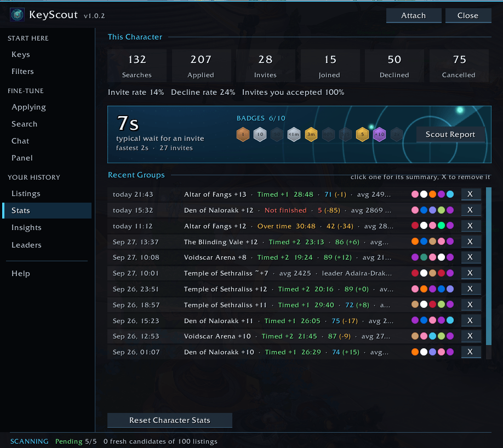
Task: Click bright green dot in Altar of Fangs +12 row
Action: pyautogui.click(x=442, y=226)
